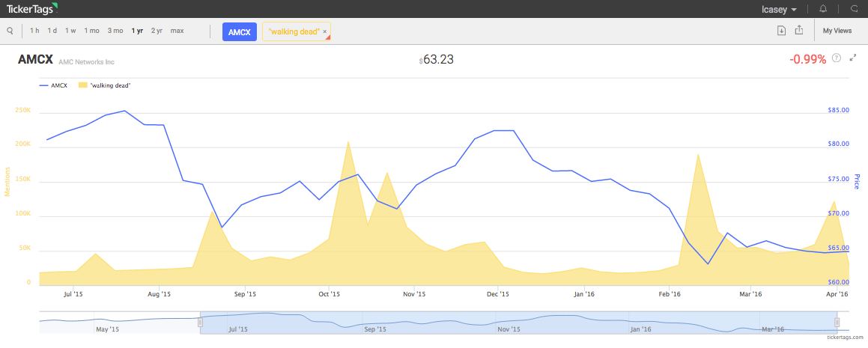Viewport: 868px width, 348px height.
Task: Click the selected blue navigator range
Action: 519,323
